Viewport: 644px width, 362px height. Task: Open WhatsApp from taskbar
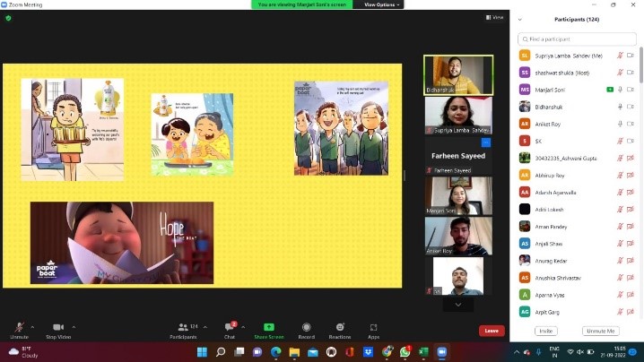point(405,352)
